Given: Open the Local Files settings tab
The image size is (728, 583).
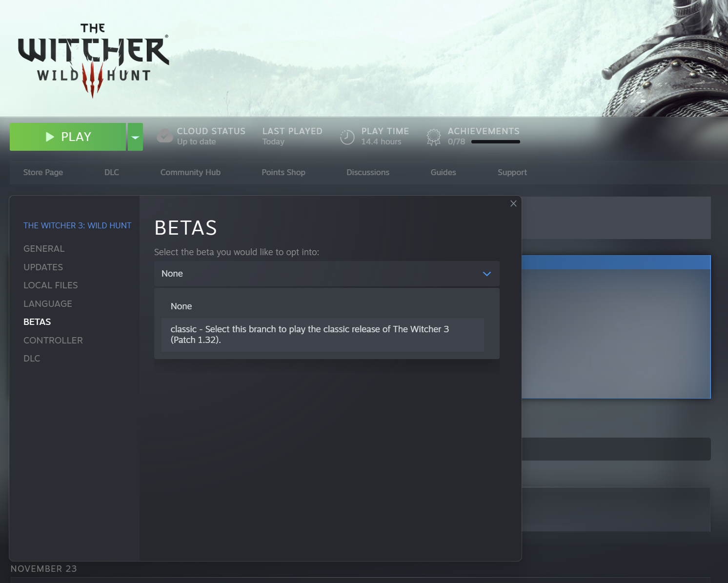Looking at the screenshot, I should [x=51, y=285].
